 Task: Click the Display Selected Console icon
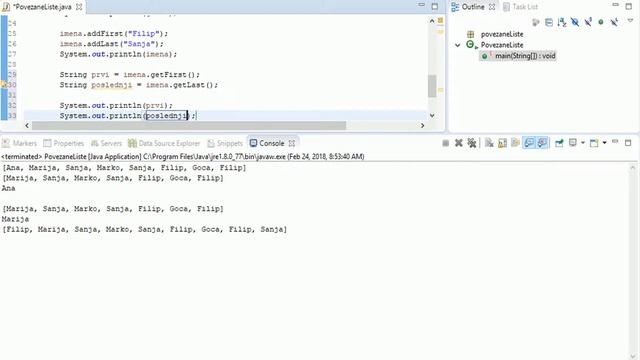point(573,143)
